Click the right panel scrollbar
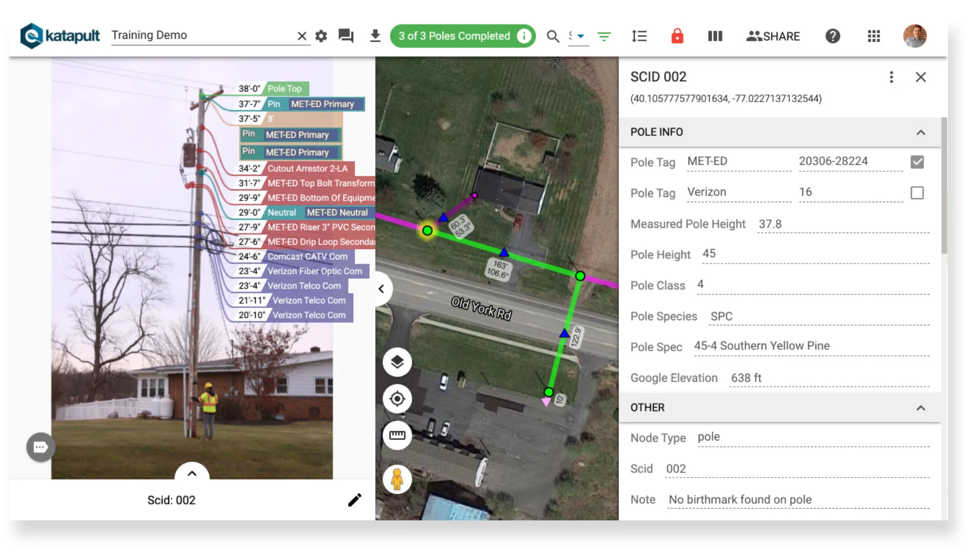The width and height of the screenshot is (980, 557). coord(944,186)
